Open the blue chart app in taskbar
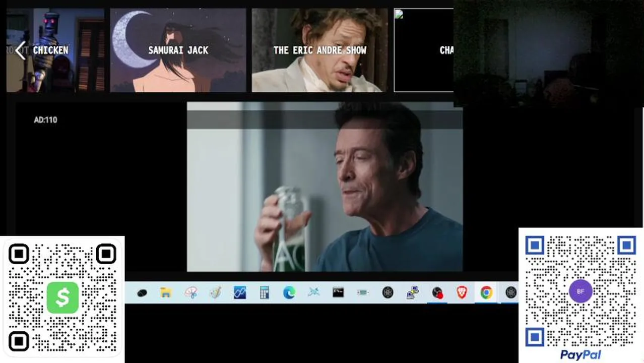Image resolution: width=644 pixels, height=363 pixels. [x=240, y=292]
